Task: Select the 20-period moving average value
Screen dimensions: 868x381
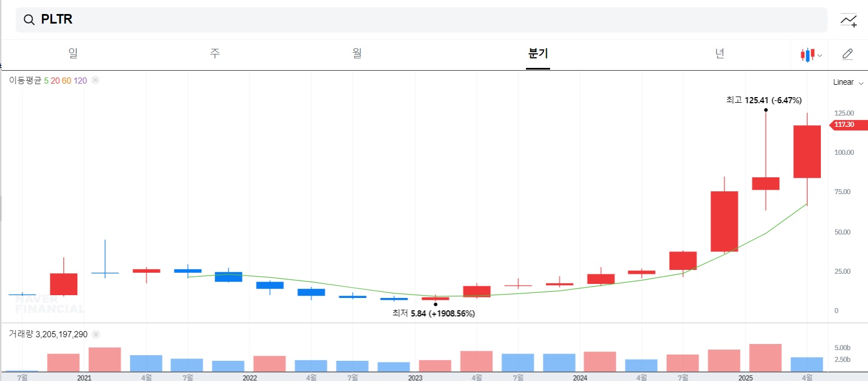Action: point(55,80)
